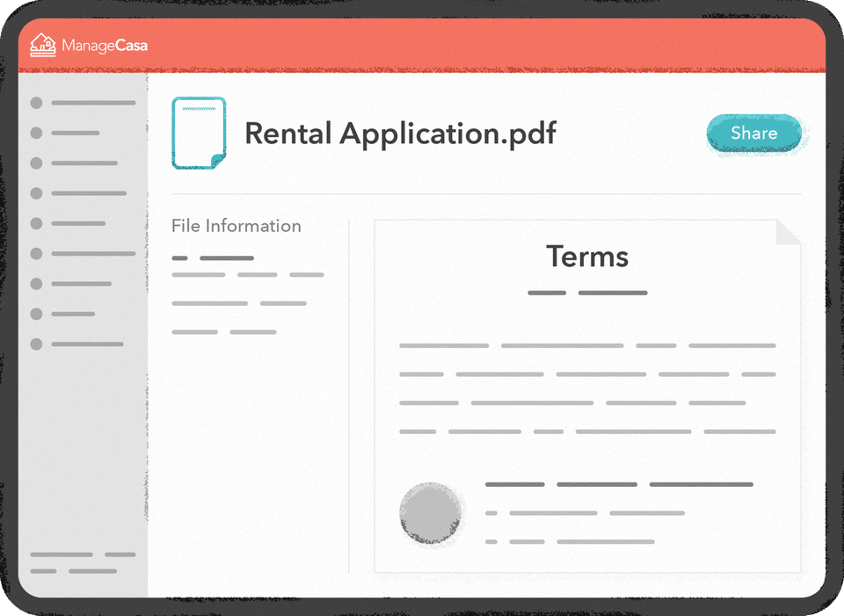Open the last sidebar menu item
The width and height of the screenshot is (844, 616).
click(x=77, y=344)
